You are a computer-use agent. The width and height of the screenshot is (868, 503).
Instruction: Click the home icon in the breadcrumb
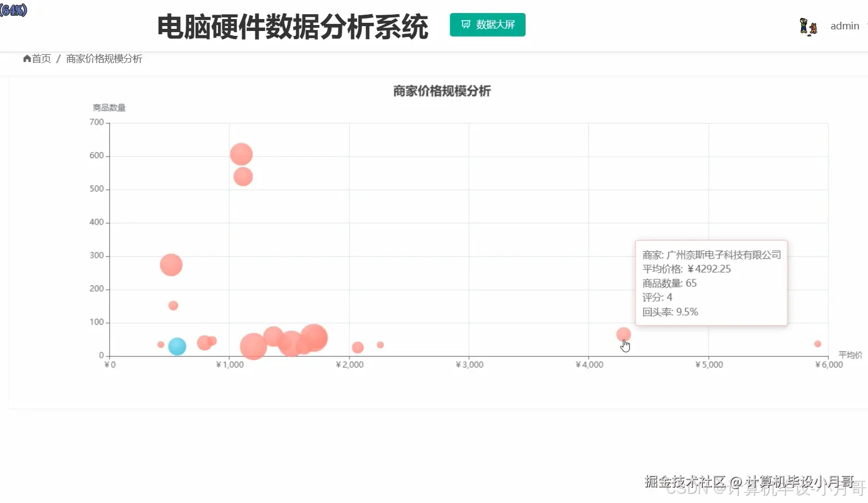(27, 59)
